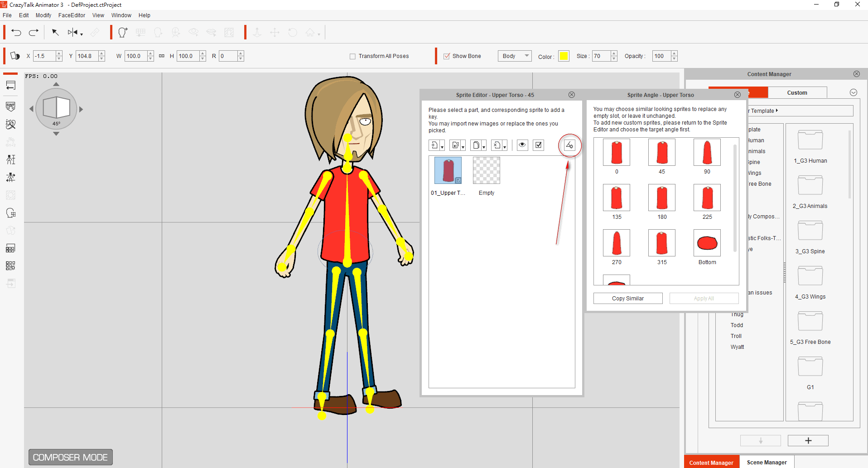Image resolution: width=868 pixels, height=468 pixels.
Task: Click the plus add button in Content Manager
Action: (808, 440)
